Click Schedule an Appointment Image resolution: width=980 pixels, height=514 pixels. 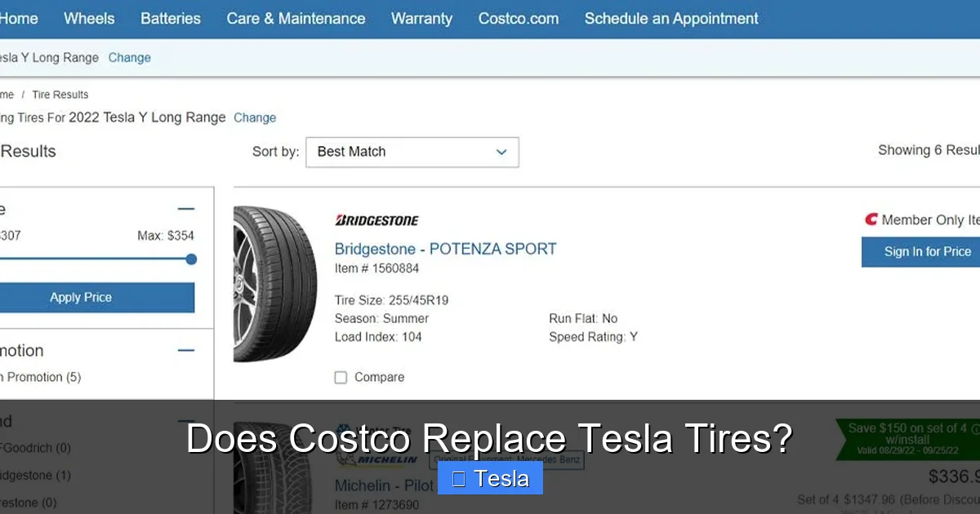pos(670,18)
